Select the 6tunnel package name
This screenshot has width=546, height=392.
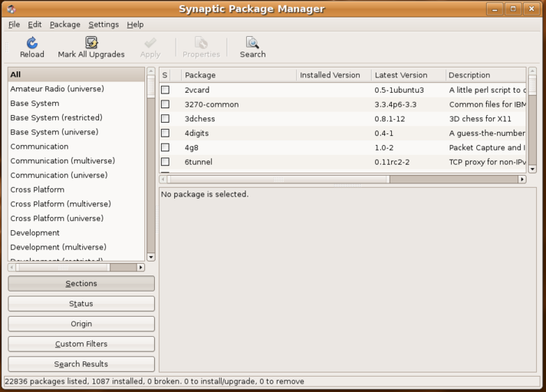click(x=198, y=162)
